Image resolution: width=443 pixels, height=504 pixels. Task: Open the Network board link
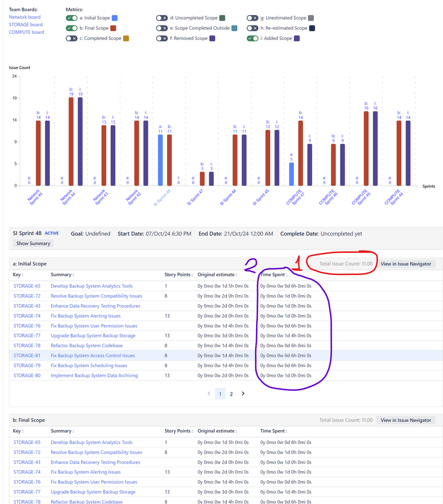25,17
